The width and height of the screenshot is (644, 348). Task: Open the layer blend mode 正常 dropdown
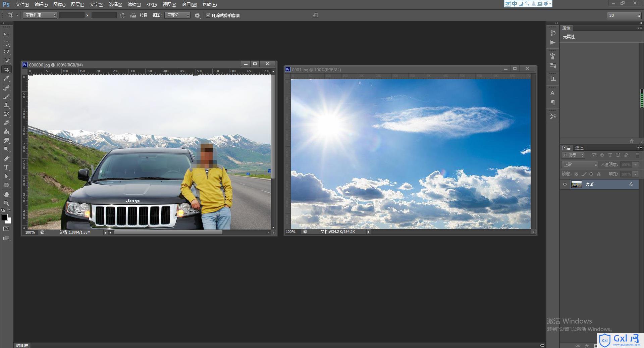click(x=580, y=165)
